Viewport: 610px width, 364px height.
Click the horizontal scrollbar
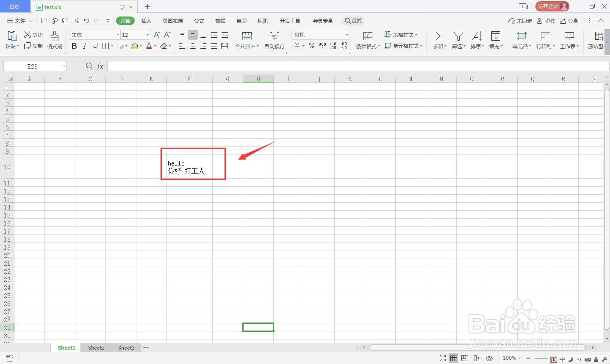(477, 347)
